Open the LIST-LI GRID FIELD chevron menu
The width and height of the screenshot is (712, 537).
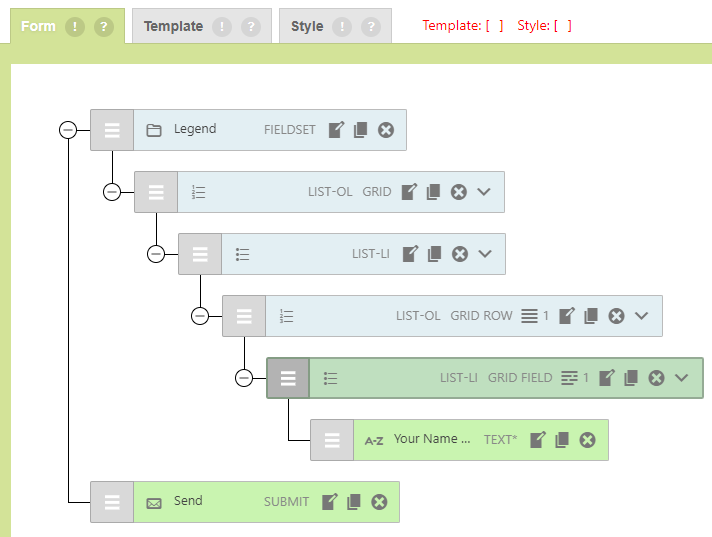tap(681, 378)
